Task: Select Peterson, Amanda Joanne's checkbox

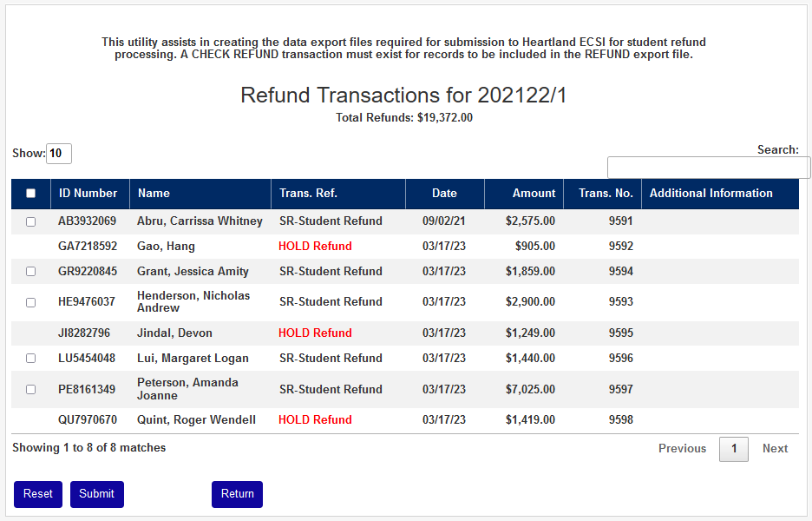Action: [x=30, y=389]
